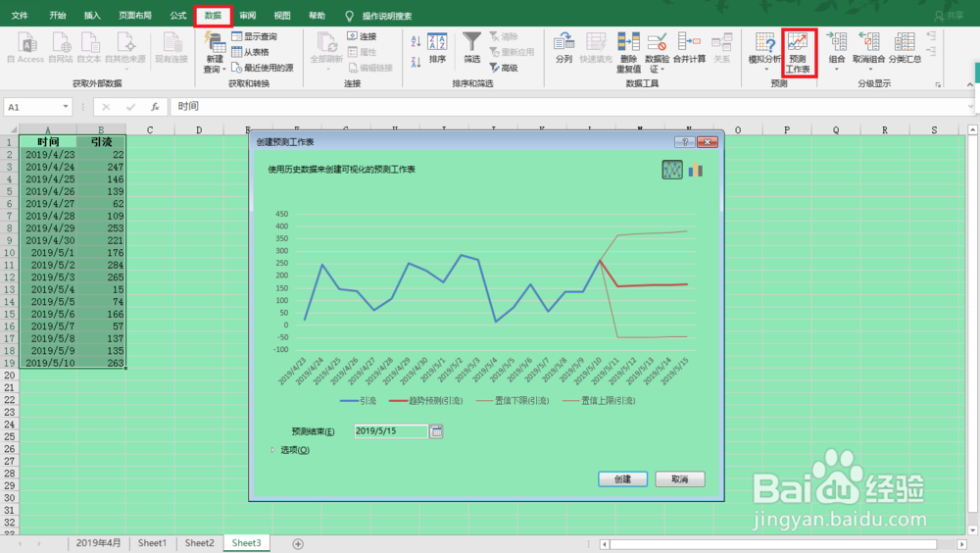Click the 从表格 from table item
The height and width of the screenshot is (553, 980).
click(x=250, y=53)
